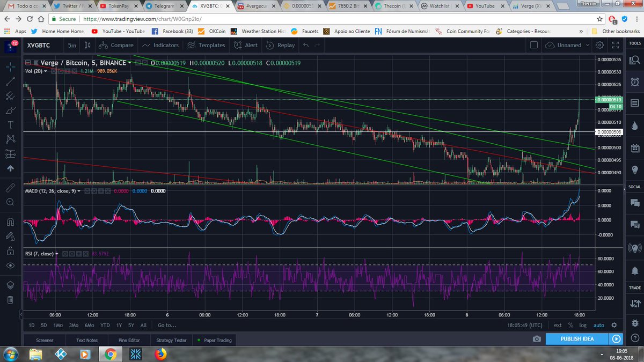Toggle percentage scale on price axis
Image resolution: width=644 pixels, height=362 pixels.
[x=570, y=325]
